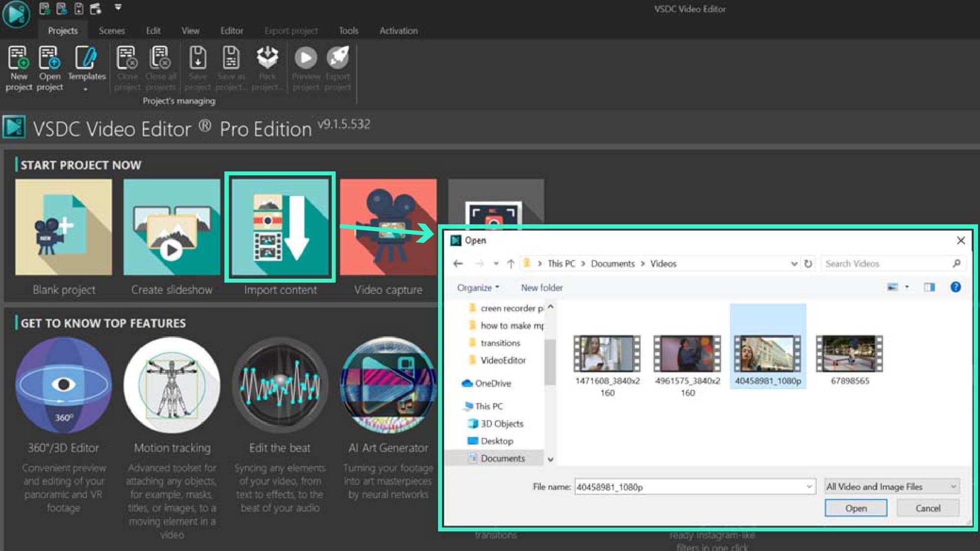Expand the File name dropdown arrow
980x551 pixels.
pyautogui.click(x=809, y=487)
